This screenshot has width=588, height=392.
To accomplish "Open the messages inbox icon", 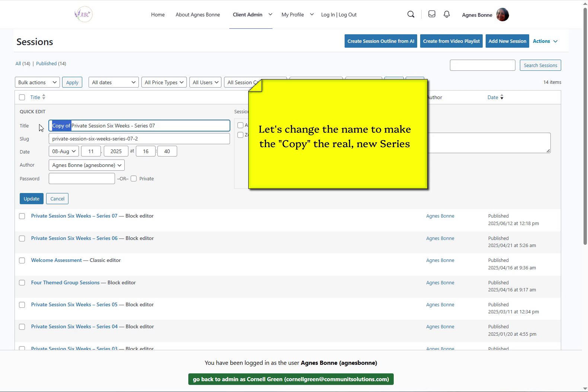I will [x=432, y=14].
